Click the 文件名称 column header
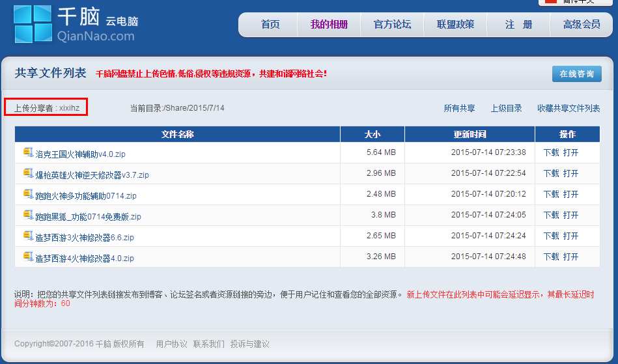The height and width of the screenshot is (364, 618). (177, 134)
